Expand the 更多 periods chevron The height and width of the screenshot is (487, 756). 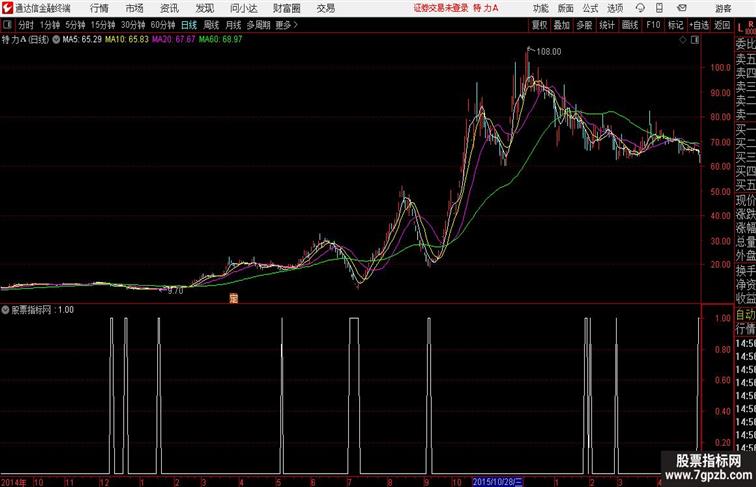[x=296, y=25]
